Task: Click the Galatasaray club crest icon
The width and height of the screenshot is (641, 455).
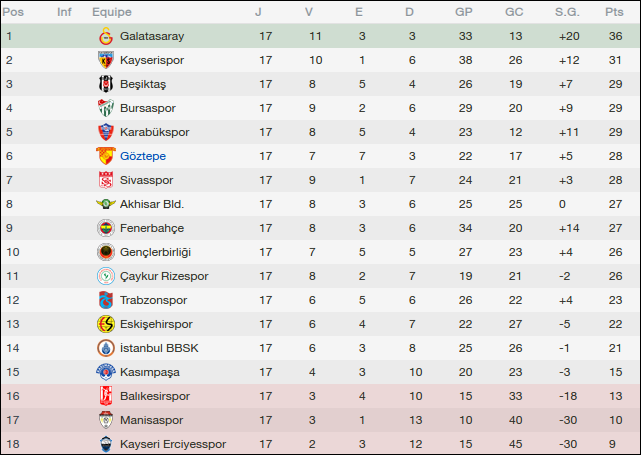Action: (x=105, y=36)
